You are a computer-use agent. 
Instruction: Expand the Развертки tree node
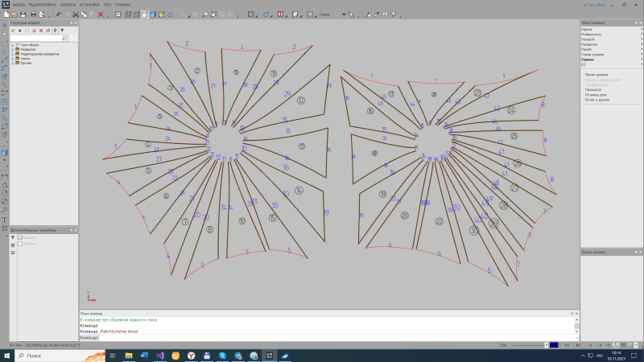pyautogui.click(x=12, y=50)
